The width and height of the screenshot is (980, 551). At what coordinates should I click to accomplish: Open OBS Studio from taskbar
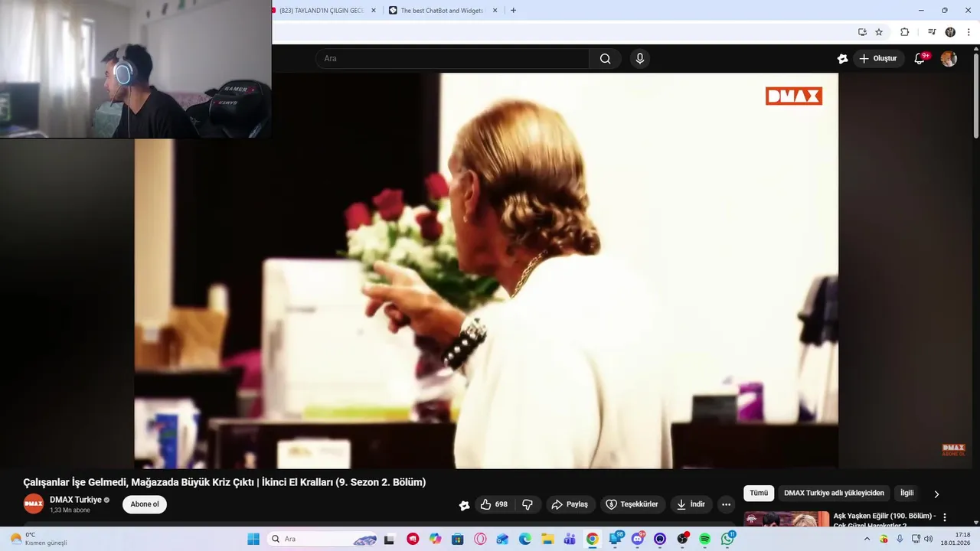(x=682, y=539)
